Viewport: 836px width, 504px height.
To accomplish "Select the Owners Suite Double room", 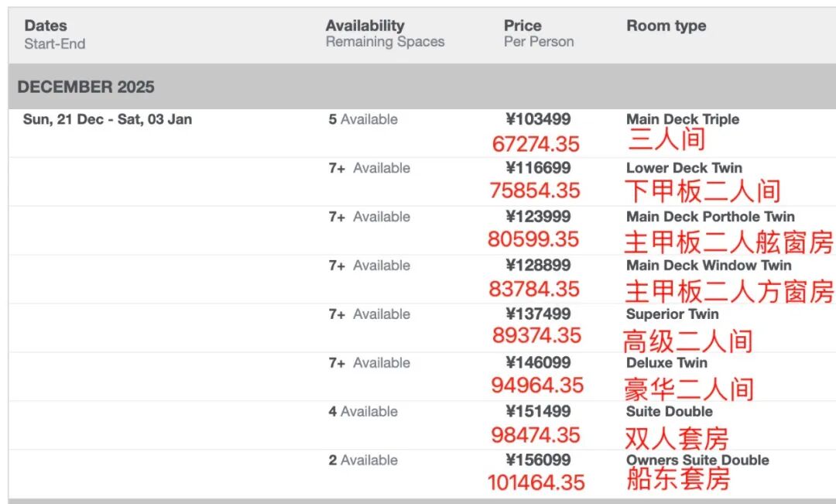I will coord(697,461).
